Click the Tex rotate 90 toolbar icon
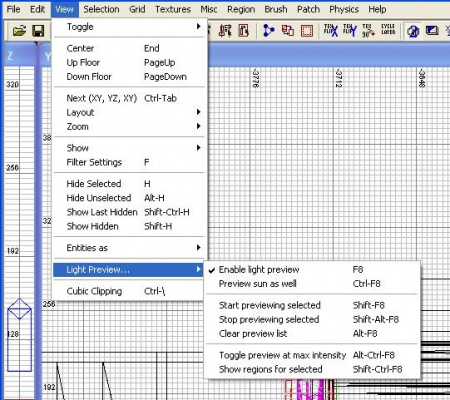Image resolution: width=450 pixels, height=400 pixels. (368, 30)
